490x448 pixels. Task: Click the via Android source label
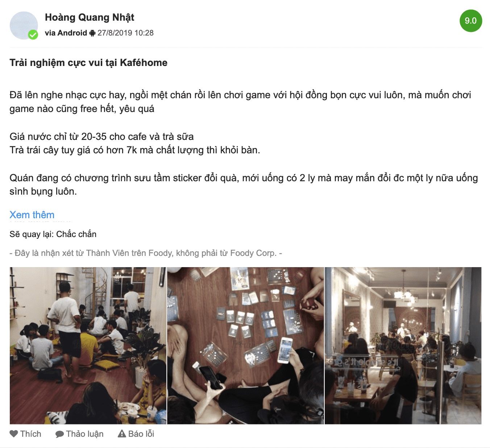pos(66,33)
